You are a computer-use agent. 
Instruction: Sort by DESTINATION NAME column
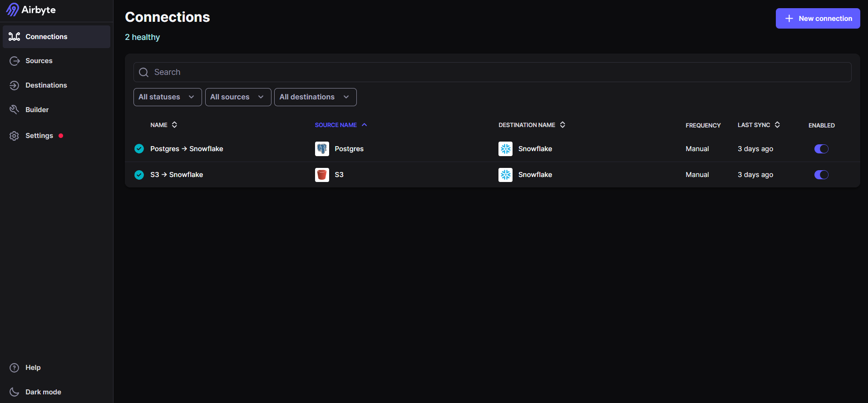tap(532, 125)
